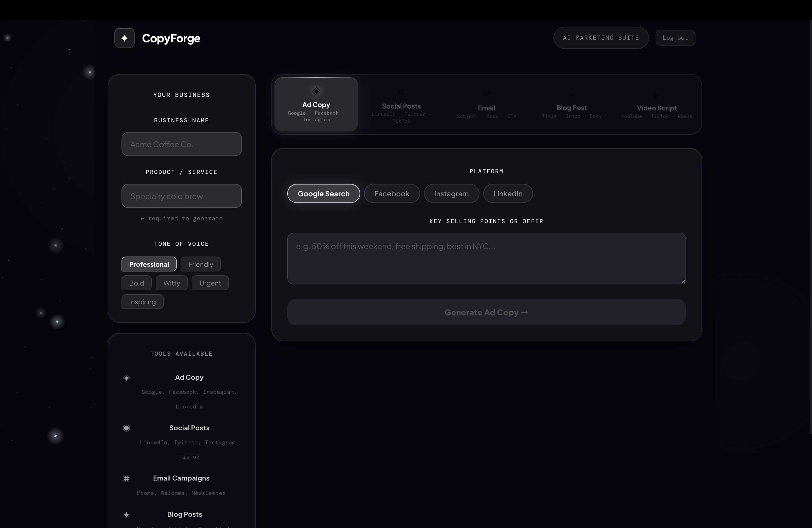Switch the platform to Instagram
The width and height of the screenshot is (812, 528).
451,193
